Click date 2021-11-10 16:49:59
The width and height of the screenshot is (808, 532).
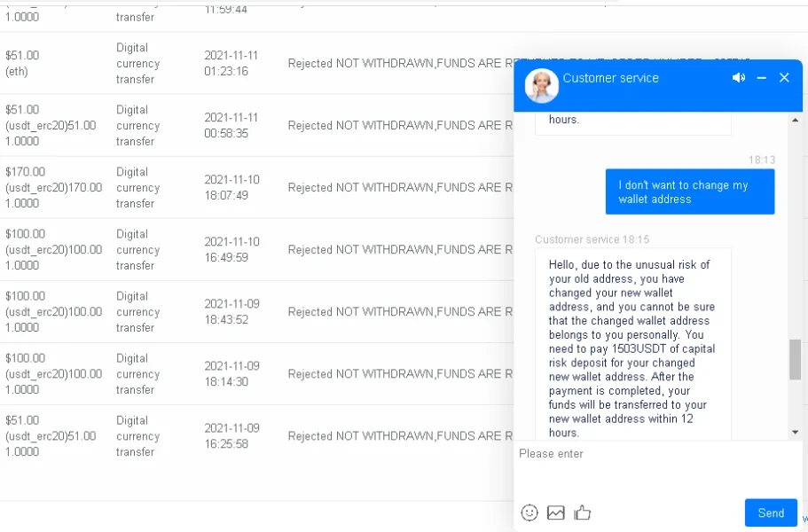(231, 249)
